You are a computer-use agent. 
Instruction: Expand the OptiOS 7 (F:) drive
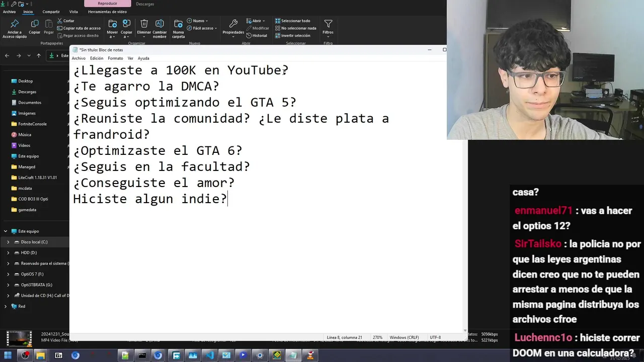pos(8,274)
